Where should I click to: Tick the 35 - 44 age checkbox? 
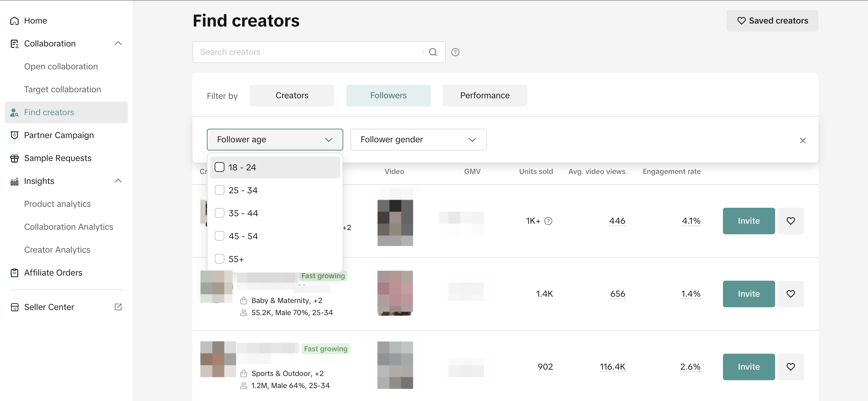click(x=220, y=213)
